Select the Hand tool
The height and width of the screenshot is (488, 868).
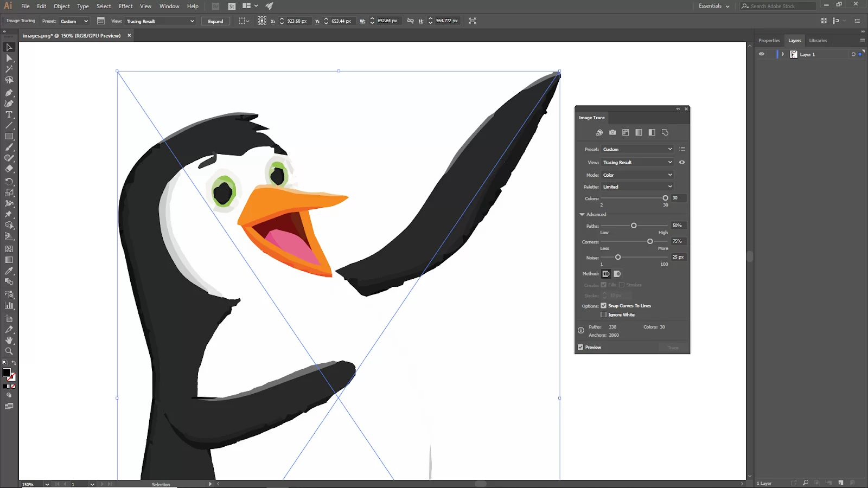tap(9, 340)
